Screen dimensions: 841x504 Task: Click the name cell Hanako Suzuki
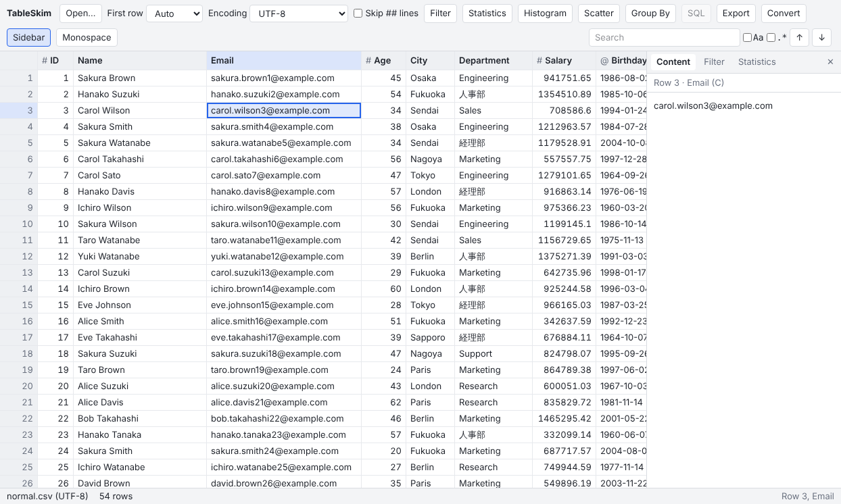click(140, 94)
